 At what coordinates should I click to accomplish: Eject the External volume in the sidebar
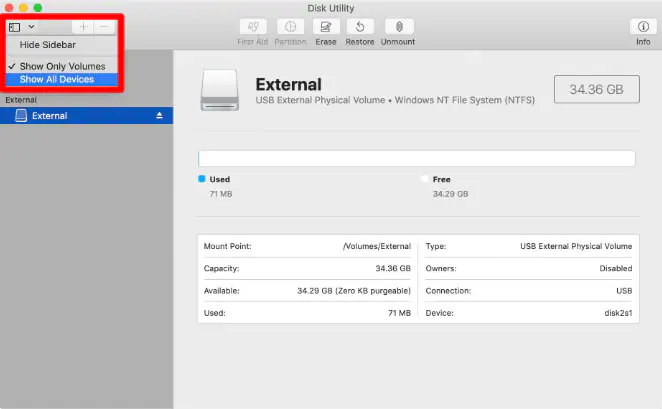coord(159,116)
